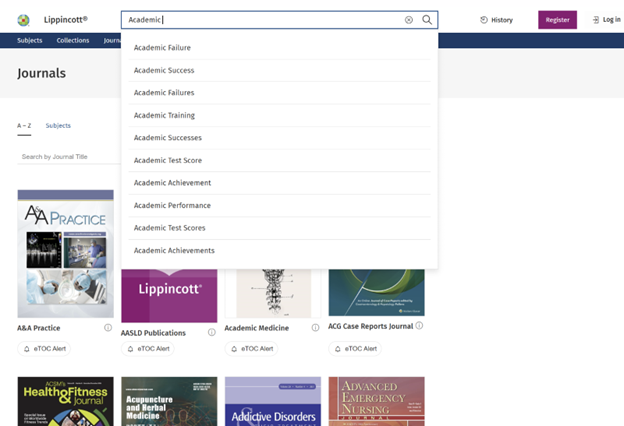624x426 pixels.
Task: Enable eTOC Alert for AASLD Publications
Action: point(149,349)
